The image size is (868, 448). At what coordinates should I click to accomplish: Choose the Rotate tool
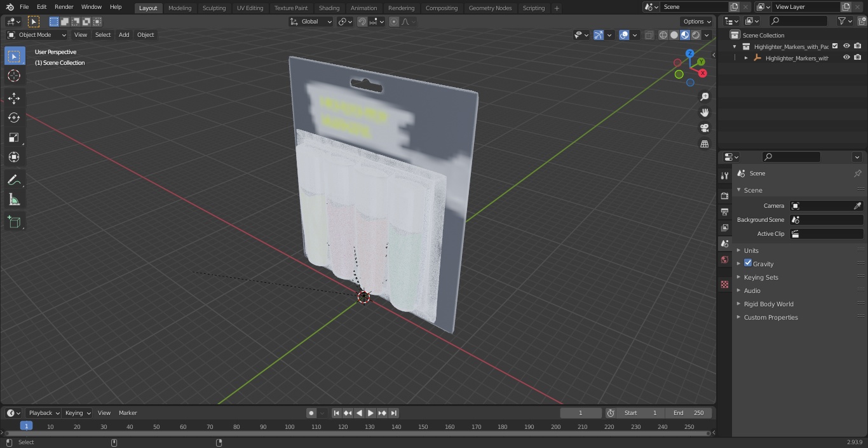click(14, 118)
